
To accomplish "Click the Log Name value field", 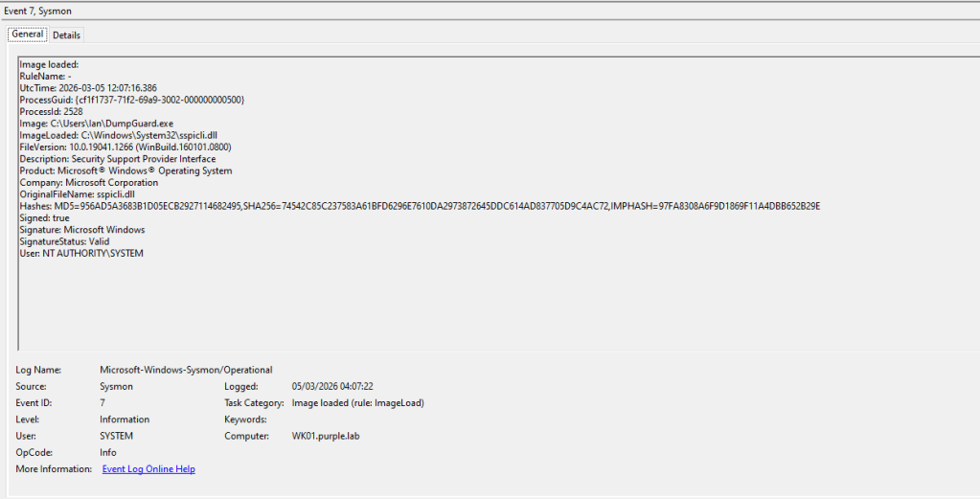I will point(186,370).
